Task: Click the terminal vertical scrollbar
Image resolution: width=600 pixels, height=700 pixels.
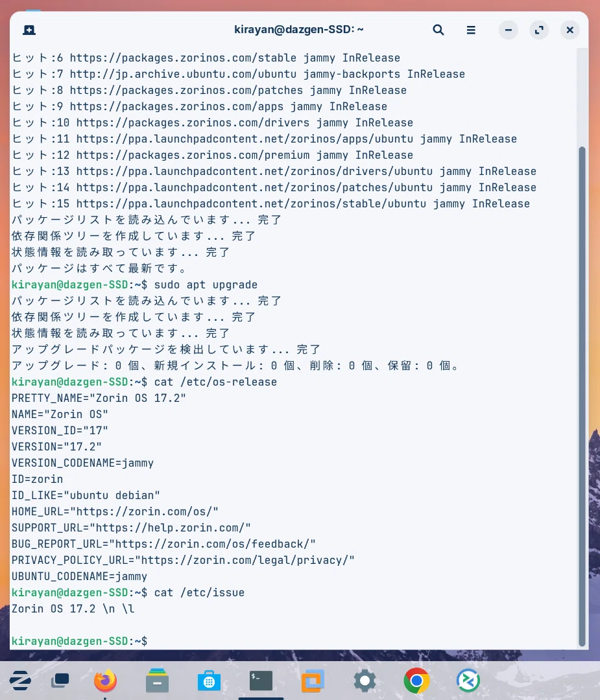Action: [582, 397]
